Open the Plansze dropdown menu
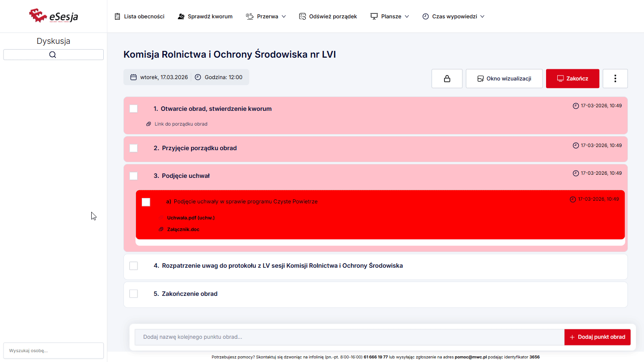 (390, 17)
